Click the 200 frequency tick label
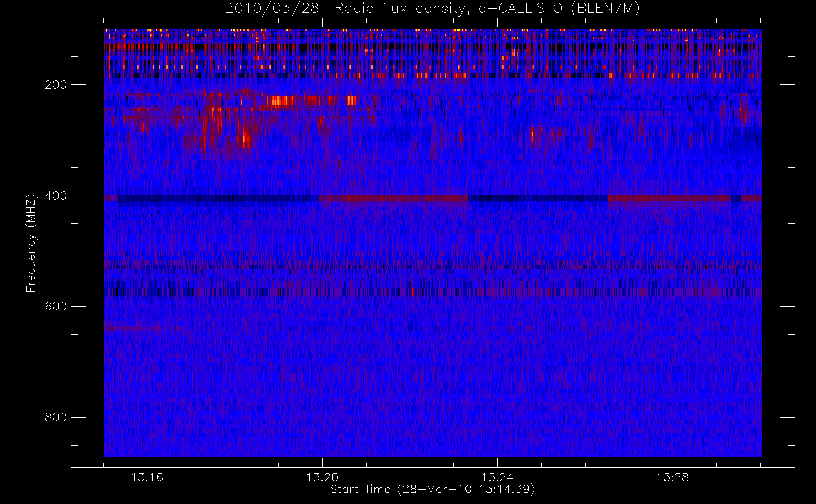Screen dimensions: 816x504 pos(56,85)
